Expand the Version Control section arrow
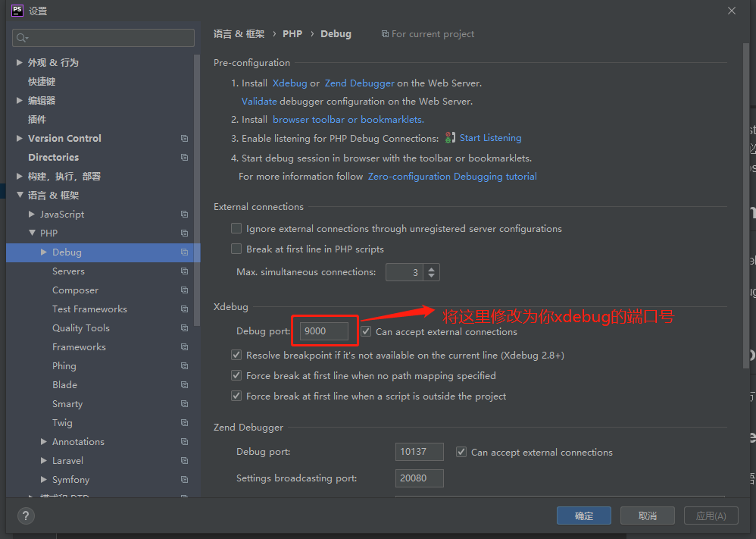This screenshot has width=756, height=539. coord(20,139)
